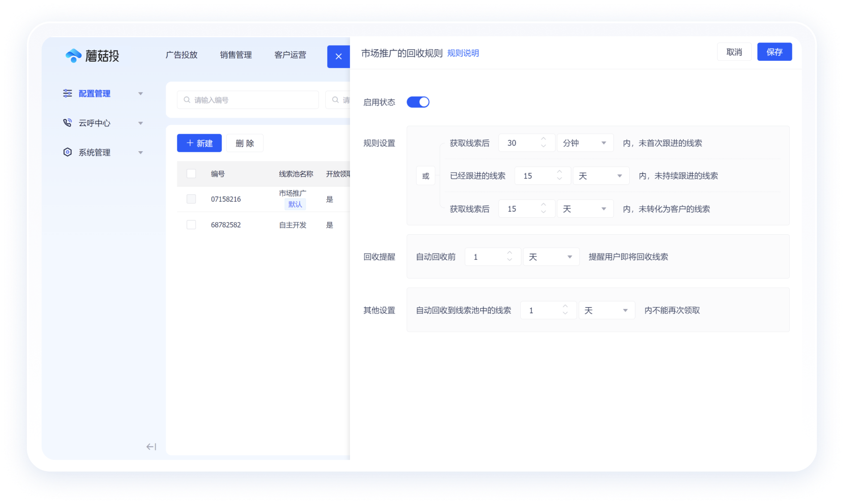
Task: Open the 天 dropdown in 回收提醒 section
Action: [551, 257]
